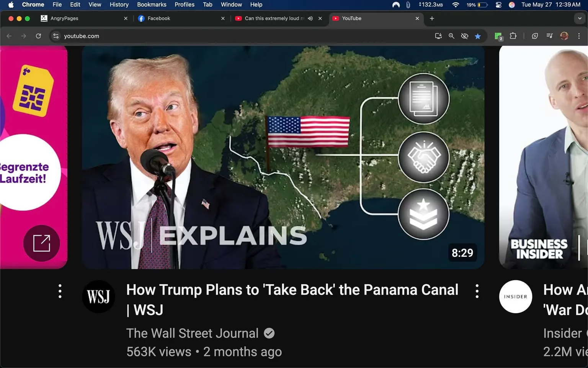Open the tab search chevron
The height and width of the screenshot is (368, 588).
[x=579, y=18]
